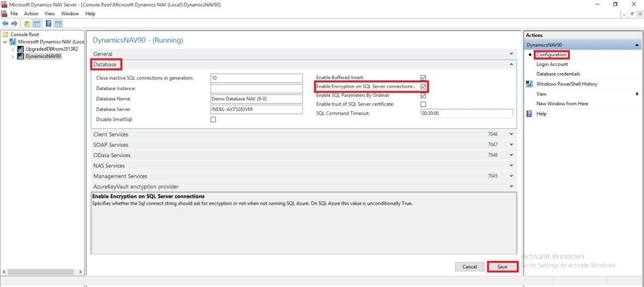This screenshot has height=287, width=644.
Task: Check the Disable SmartSql checkbox
Action: point(213,119)
